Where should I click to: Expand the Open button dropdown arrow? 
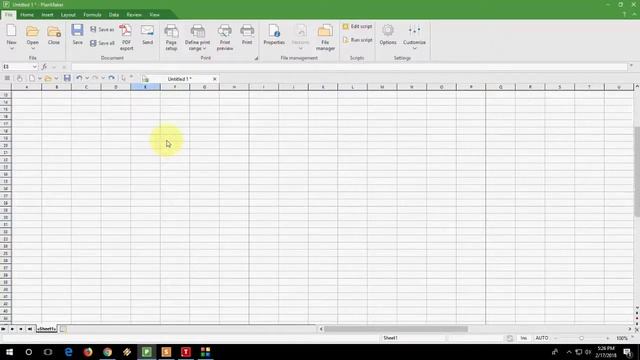[32, 49]
